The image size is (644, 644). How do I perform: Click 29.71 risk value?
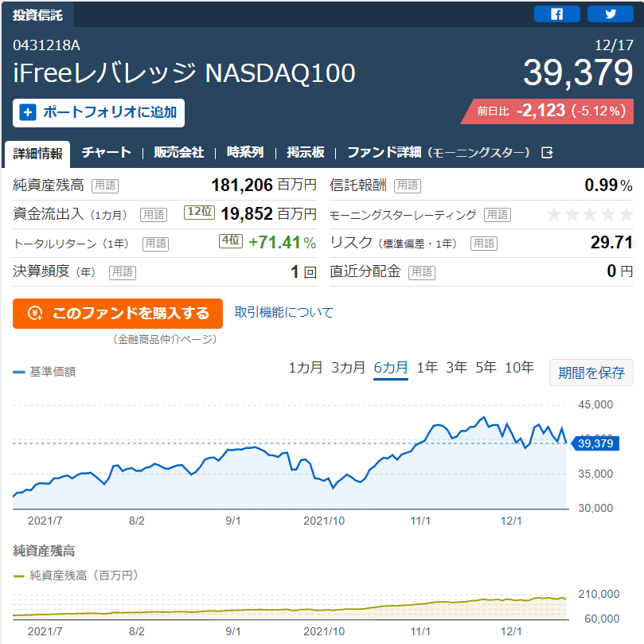click(x=611, y=242)
